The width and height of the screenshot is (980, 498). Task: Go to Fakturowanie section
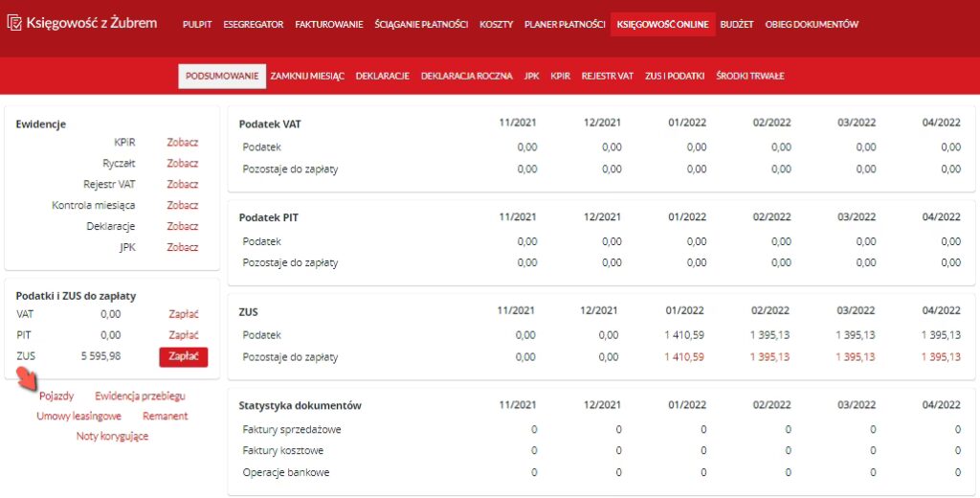click(328, 24)
